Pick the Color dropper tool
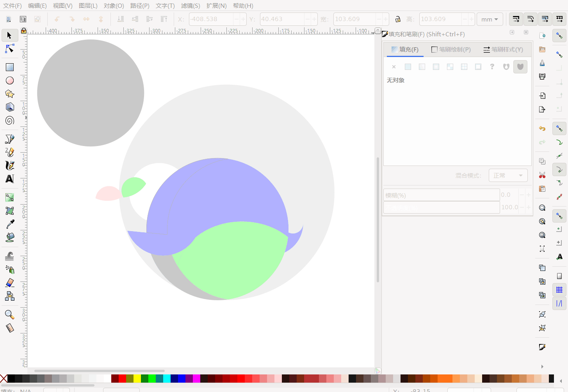This screenshot has height=392, width=568. pyautogui.click(x=10, y=224)
